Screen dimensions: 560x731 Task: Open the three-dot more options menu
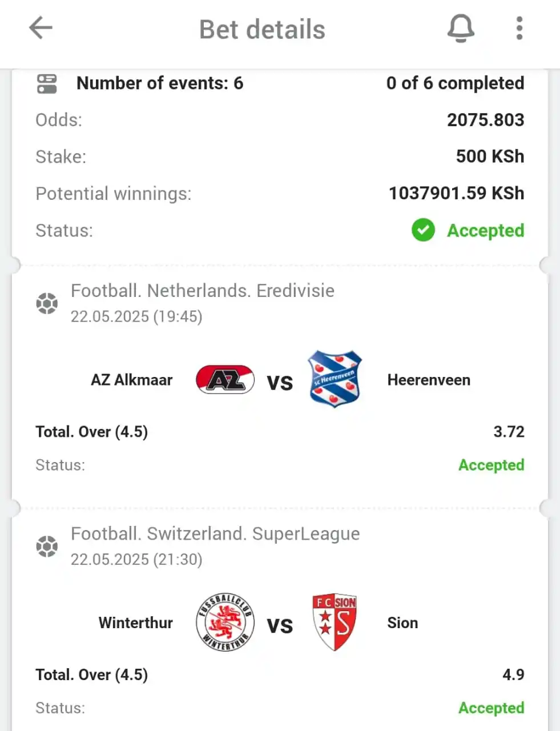tap(519, 28)
